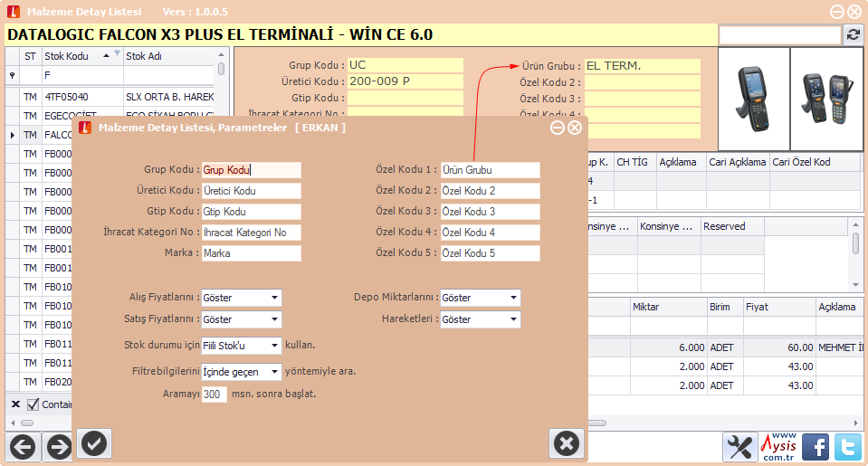
Task: Edit the Özel Kodu 3 field
Action: 491,212
